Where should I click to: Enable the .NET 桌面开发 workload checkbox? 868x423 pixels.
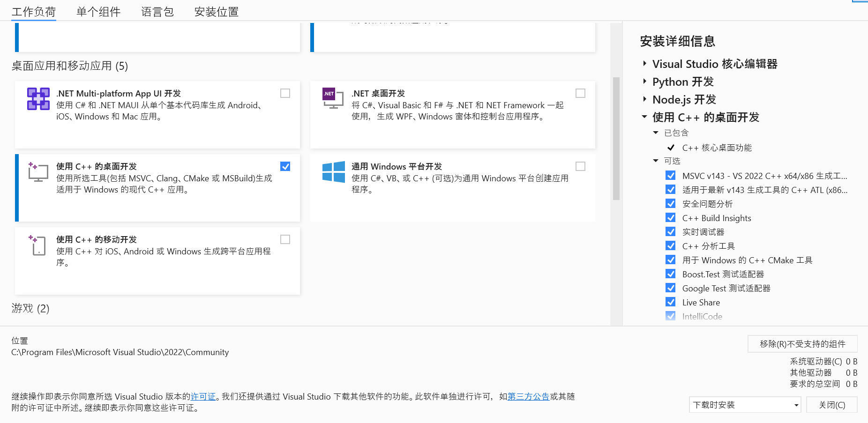click(580, 93)
